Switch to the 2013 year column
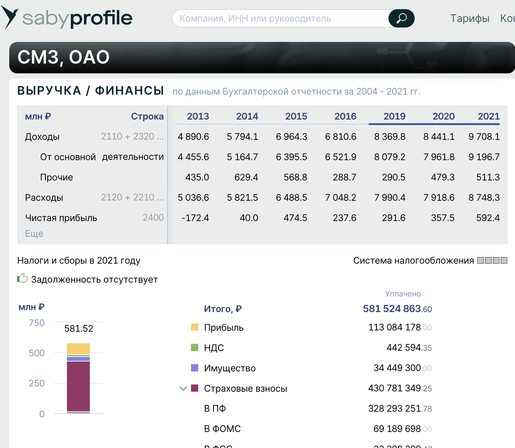515x448 pixels. point(198,116)
